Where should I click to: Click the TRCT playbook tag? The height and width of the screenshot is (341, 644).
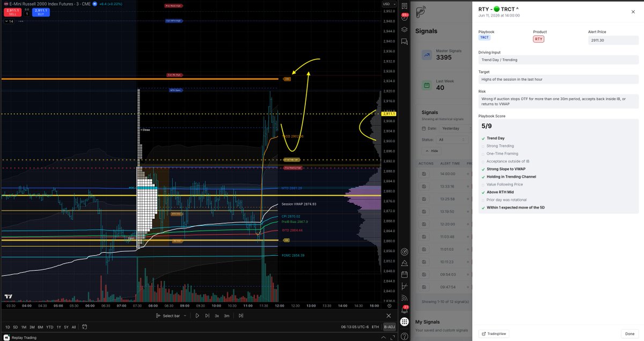[x=485, y=38]
